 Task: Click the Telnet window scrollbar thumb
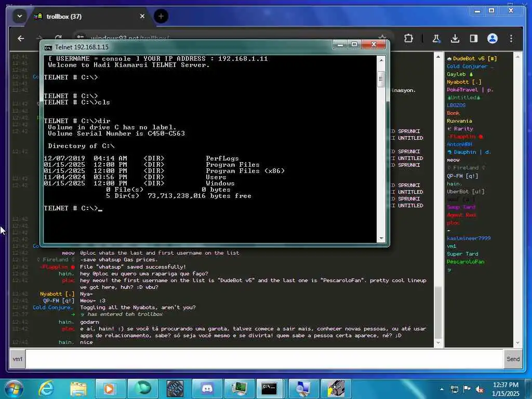[x=381, y=79]
